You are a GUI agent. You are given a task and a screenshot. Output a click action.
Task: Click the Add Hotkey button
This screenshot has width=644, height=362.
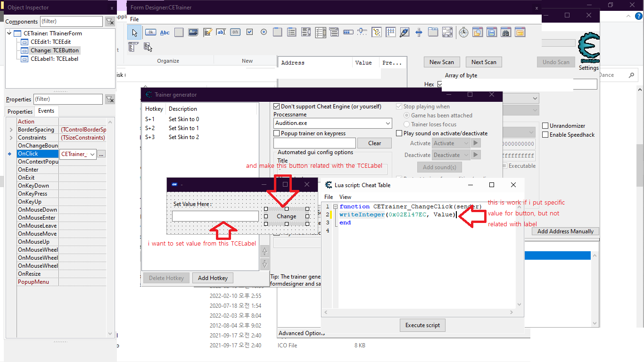pyautogui.click(x=213, y=278)
